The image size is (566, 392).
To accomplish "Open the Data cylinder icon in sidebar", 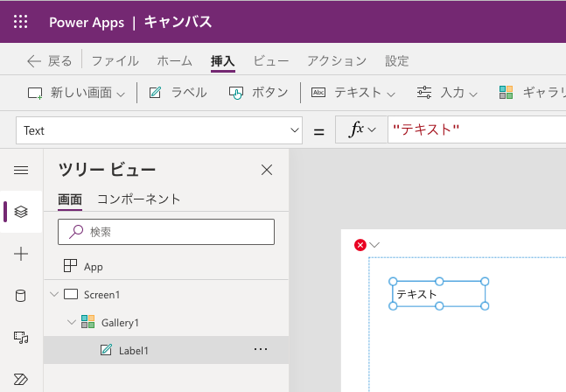I will point(21,296).
